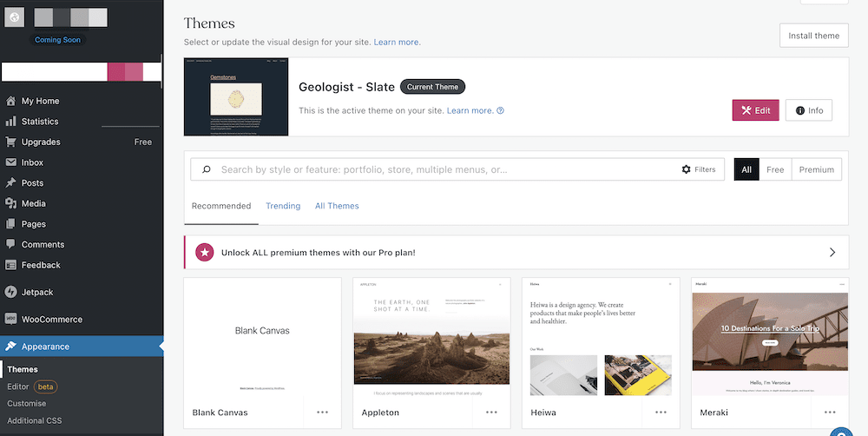This screenshot has width=868, height=436.
Task: Click the Posts pin icon
Action: click(x=10, y=182)
